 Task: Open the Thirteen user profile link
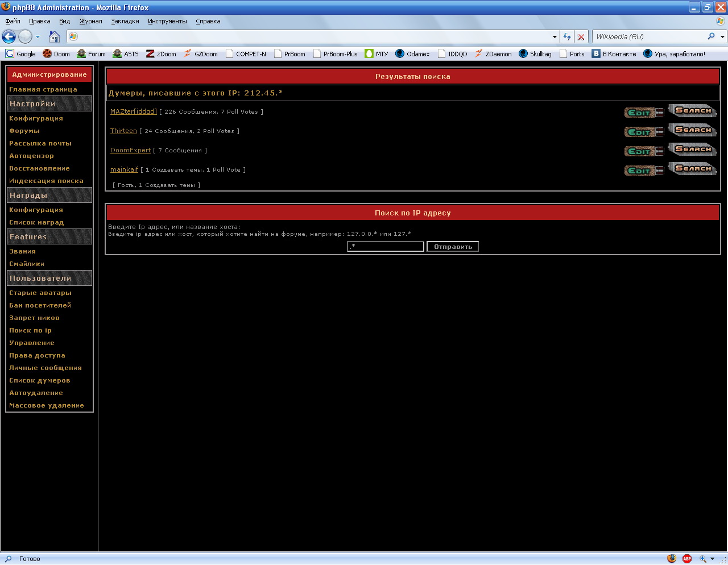click(x=123, y=131)
